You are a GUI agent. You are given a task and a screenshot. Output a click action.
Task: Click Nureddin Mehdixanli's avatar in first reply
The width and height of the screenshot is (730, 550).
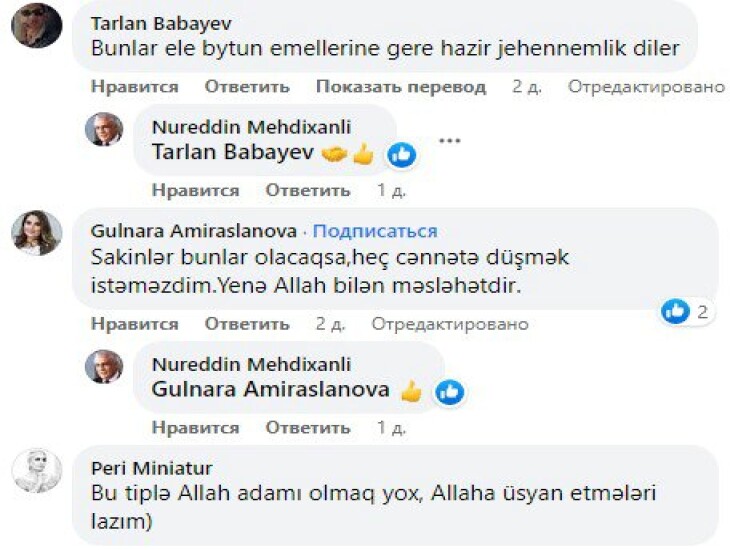[104, 129]
